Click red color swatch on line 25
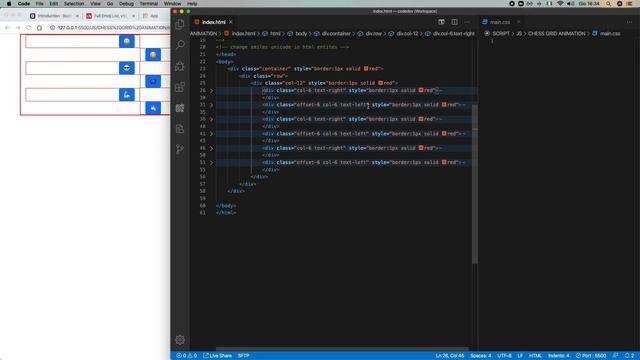Image resolution: width=640 pixels, height=360 pixels. 380,83
